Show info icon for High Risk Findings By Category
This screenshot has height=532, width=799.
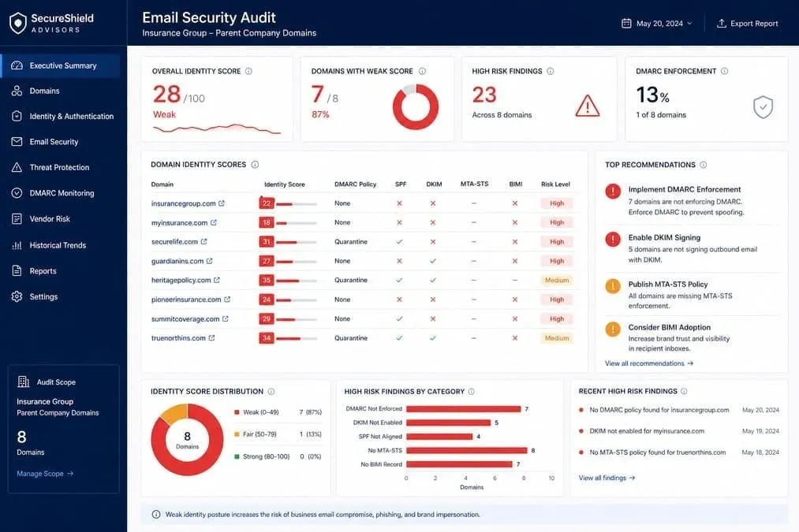472,392
